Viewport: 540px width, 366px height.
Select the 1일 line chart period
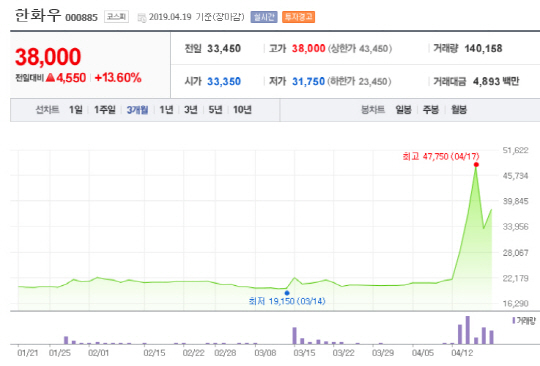(75, 110)
